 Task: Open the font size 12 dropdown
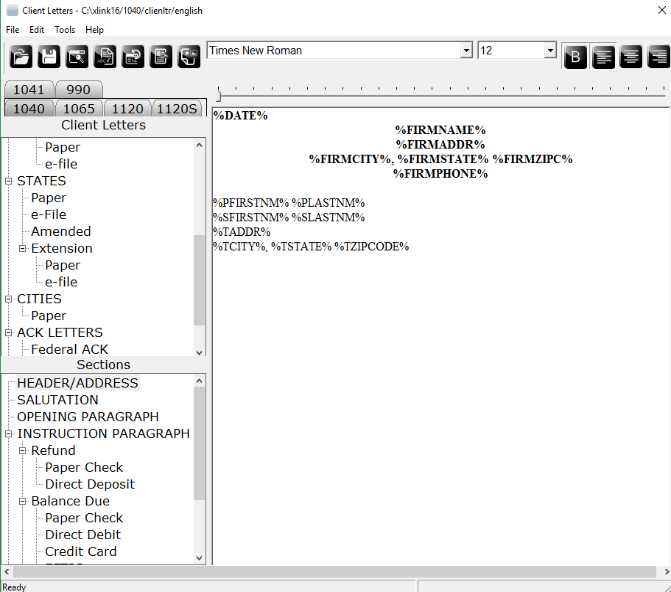click(549, 50)
